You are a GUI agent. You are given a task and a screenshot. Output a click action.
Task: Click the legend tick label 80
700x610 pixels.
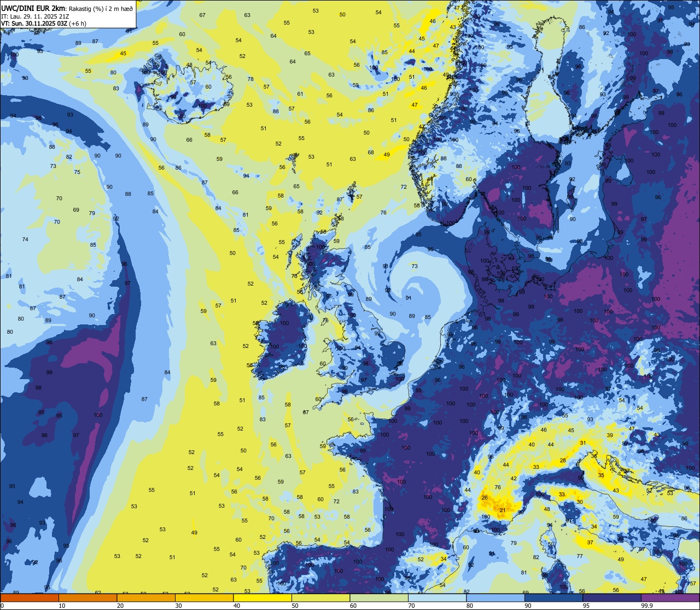click(x=470, y=606)
